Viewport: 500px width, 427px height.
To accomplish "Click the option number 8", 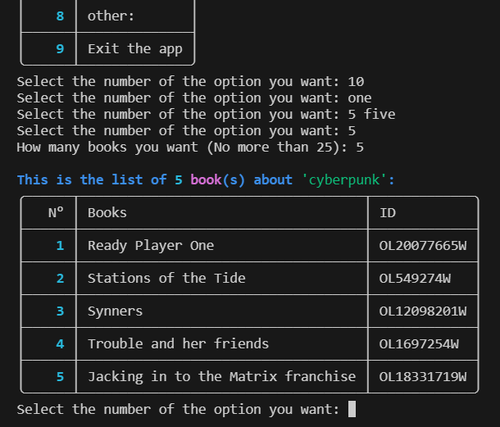I will point(60,16).
